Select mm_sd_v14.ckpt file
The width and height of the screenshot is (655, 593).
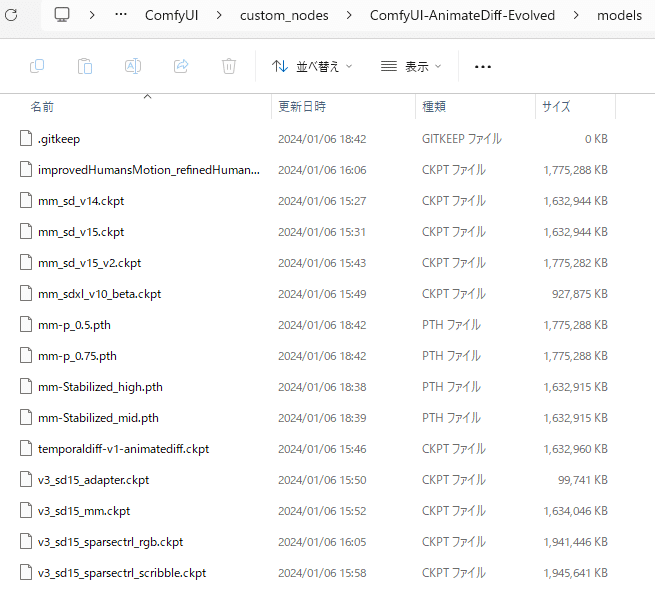81,201
